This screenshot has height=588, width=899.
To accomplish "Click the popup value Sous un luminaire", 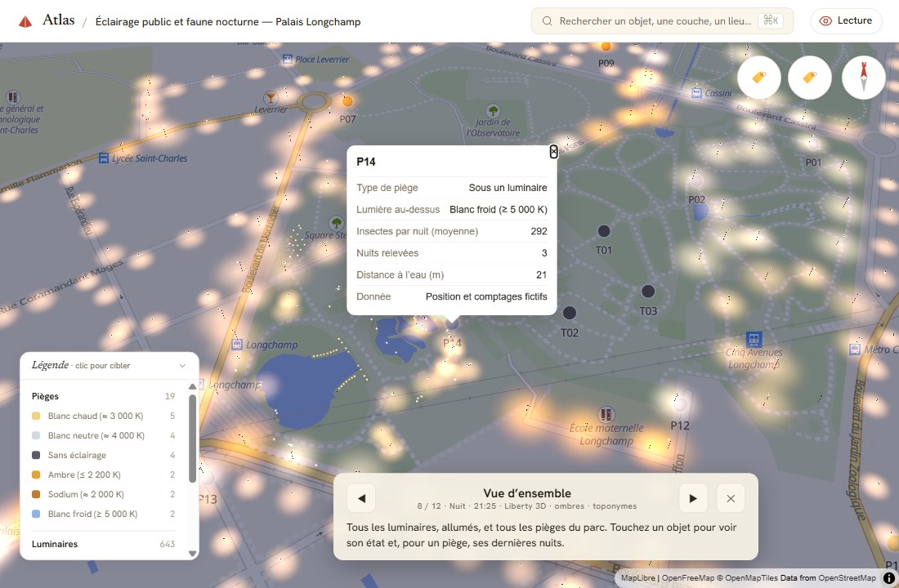I will 508,188.
